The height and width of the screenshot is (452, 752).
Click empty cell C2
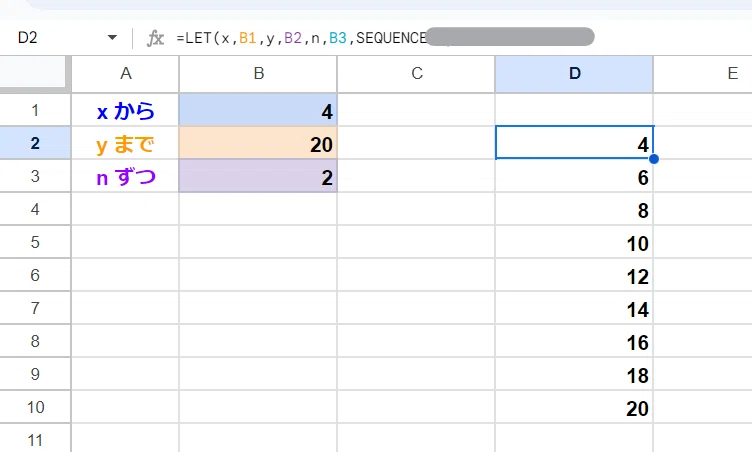tap(416, 143)
